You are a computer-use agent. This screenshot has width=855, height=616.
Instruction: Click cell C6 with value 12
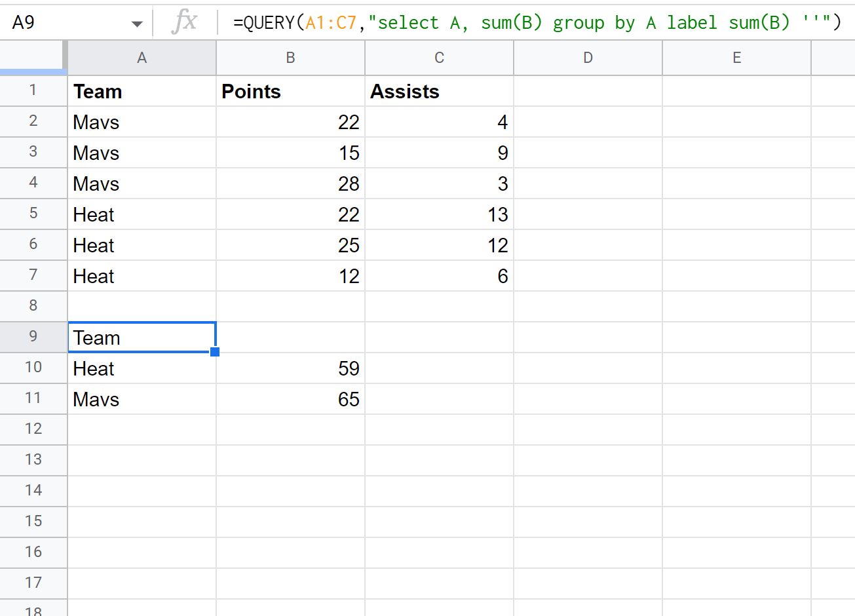pos(439,245)
